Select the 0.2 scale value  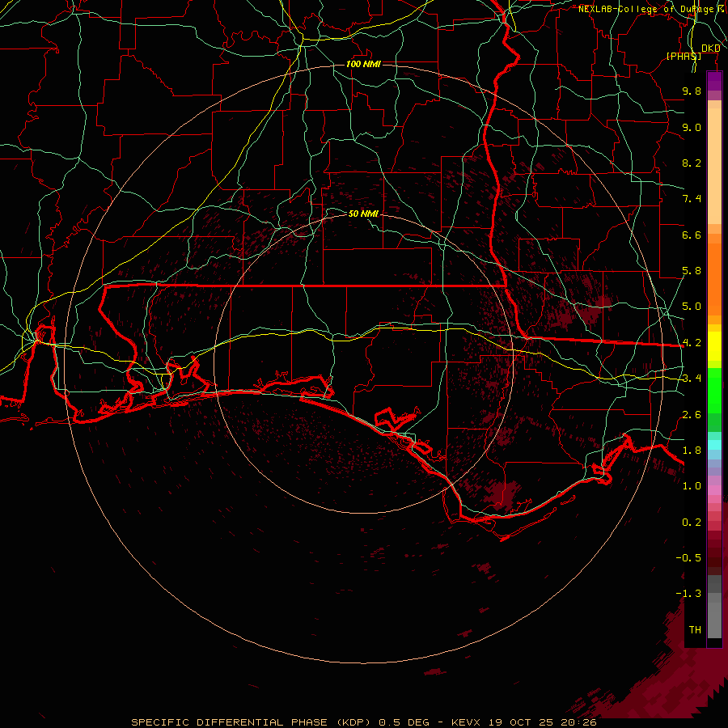(692, 523)
